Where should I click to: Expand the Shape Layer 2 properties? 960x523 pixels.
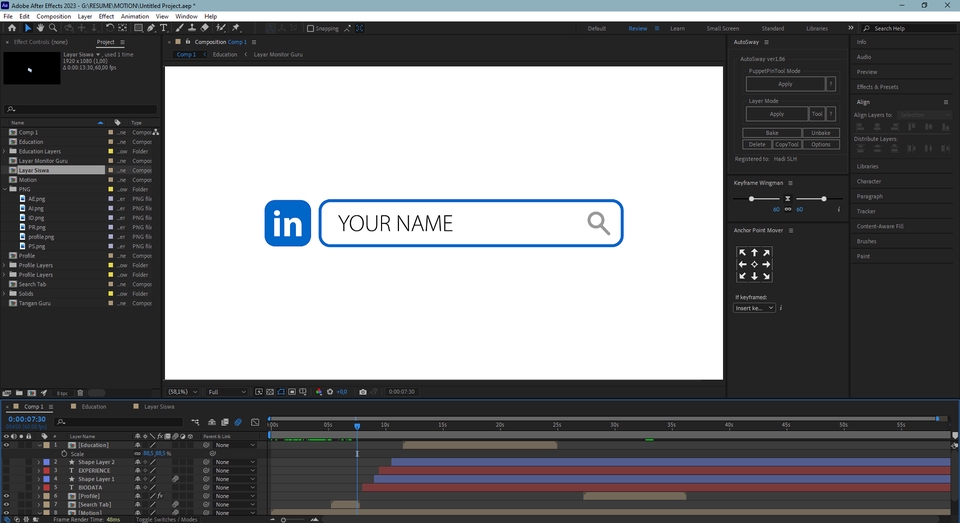[x=39, y=462]
